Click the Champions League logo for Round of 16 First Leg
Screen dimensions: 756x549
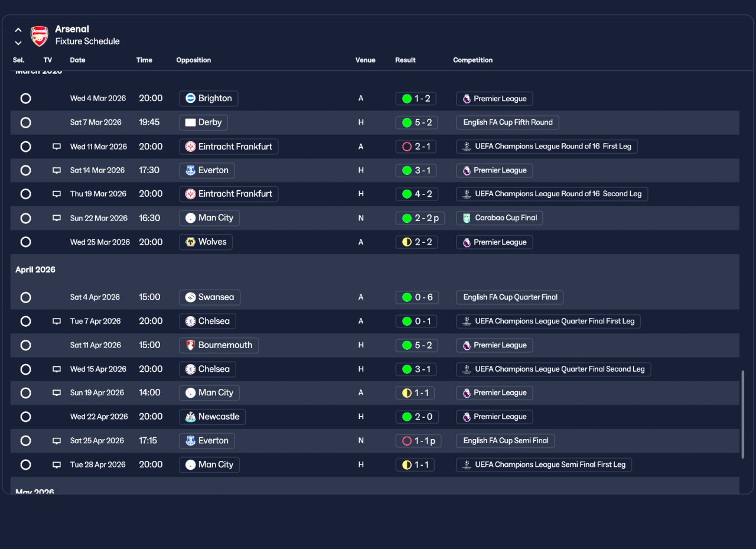467,147
